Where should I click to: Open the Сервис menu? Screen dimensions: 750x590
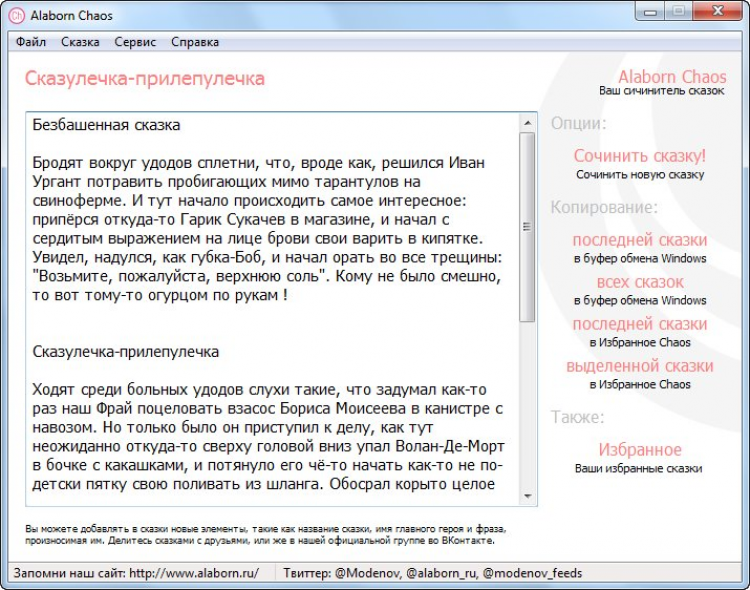[x=135, y=42]
